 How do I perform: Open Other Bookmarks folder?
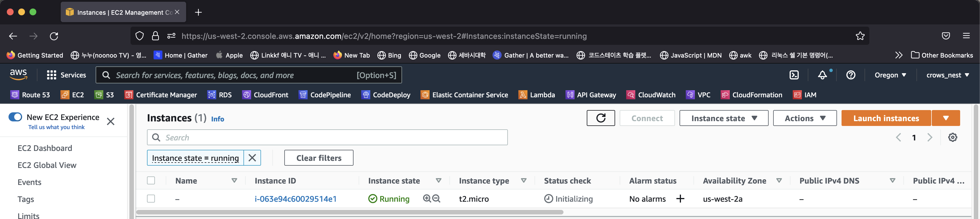pyautogui.click(x=942, y=55)
